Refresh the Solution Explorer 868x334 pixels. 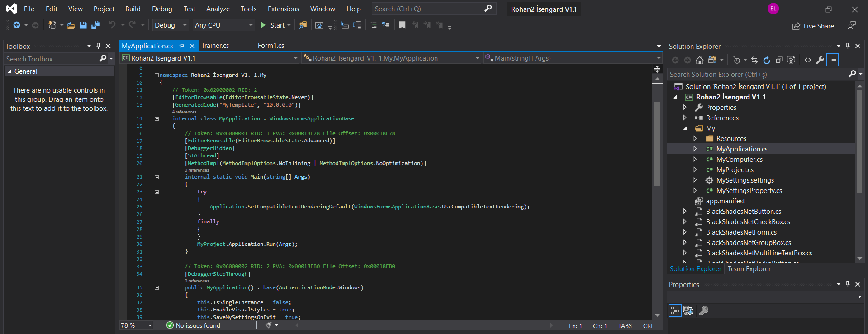point(767,60)
